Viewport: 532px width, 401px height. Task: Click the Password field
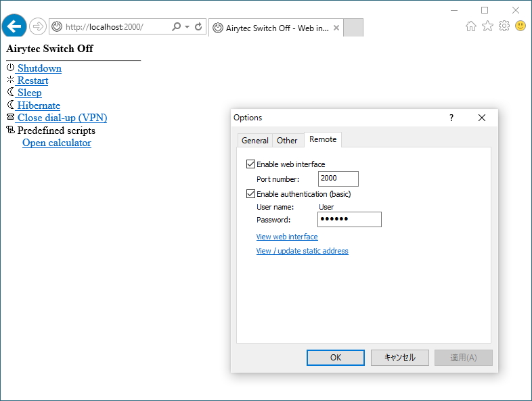coord(349,219)
